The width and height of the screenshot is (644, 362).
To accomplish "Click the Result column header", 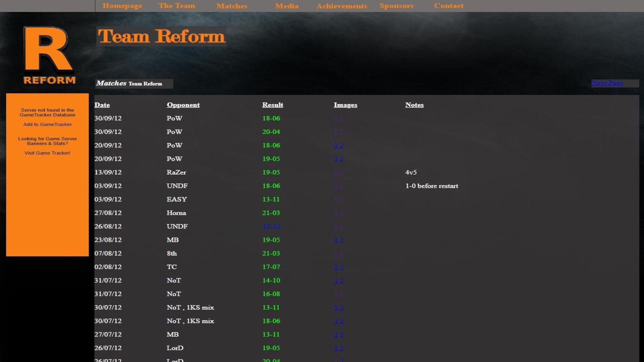I will point(272,105).
